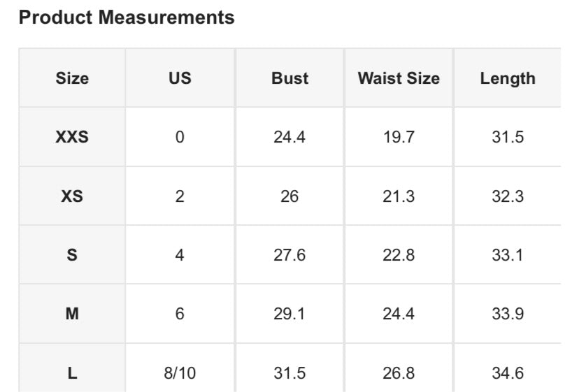This screenshot has height=392, width=579.
Task: Select the M size row label
Action: tap(72, 314)
